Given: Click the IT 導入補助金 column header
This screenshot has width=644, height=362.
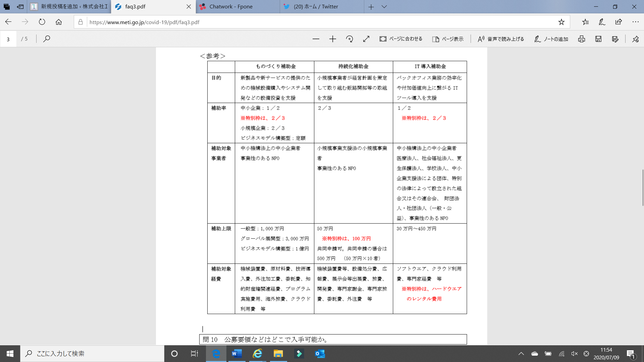Looking at the screenshot, I should pos(430,66).
